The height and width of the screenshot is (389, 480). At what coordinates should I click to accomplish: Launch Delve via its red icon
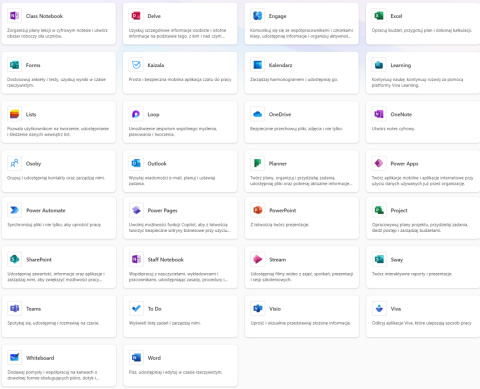[x=136, y=16]
